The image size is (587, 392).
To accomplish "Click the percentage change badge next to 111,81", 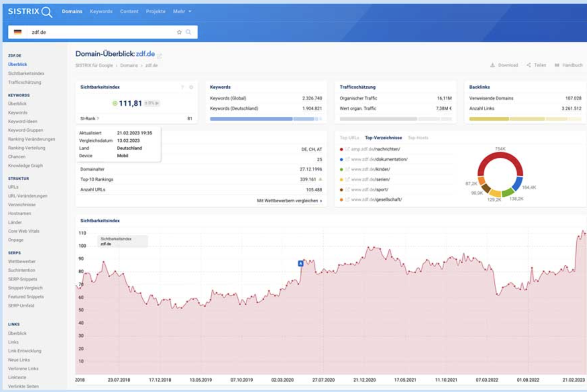I will [152, 103].
